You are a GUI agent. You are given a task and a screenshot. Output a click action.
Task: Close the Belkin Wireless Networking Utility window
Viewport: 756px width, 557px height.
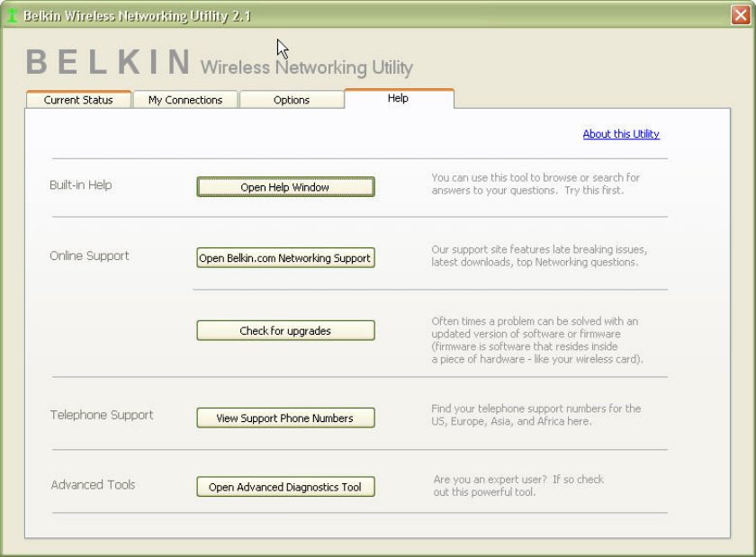tap(741, 15)
